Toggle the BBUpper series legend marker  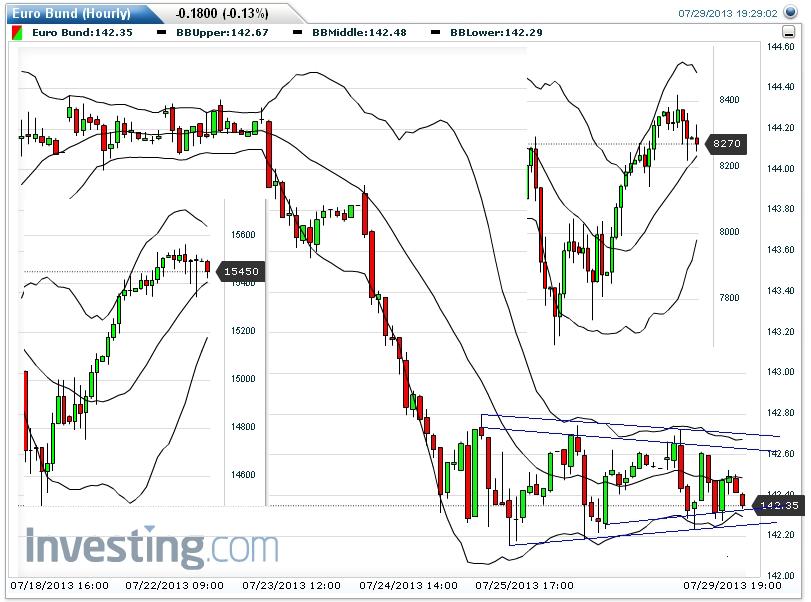point(159,32)
